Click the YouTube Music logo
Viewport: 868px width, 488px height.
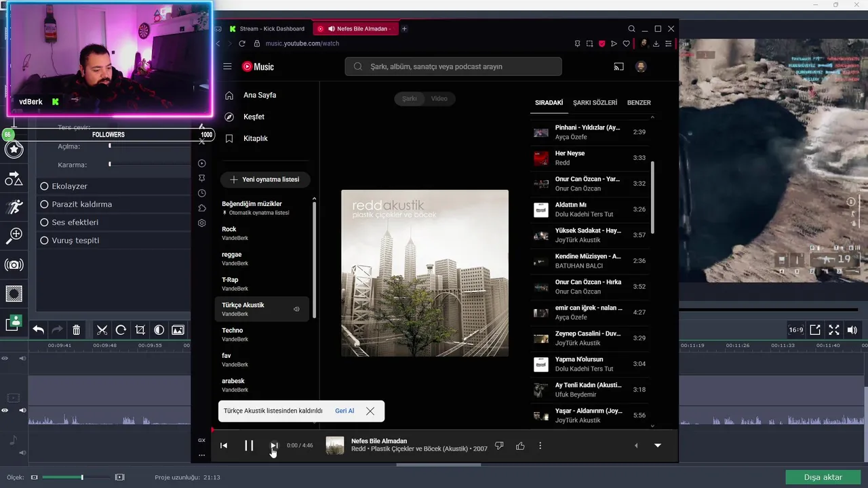[x=258, y=66]
